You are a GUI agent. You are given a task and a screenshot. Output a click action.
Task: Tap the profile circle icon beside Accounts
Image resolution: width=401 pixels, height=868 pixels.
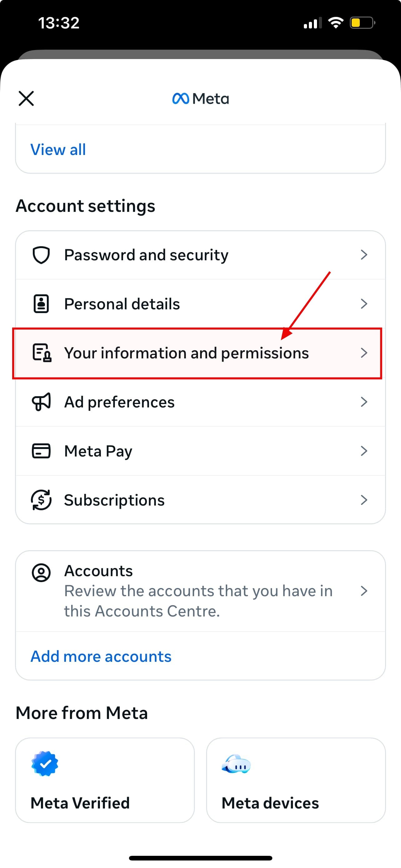pyautogui.click(x=41, y=572)
